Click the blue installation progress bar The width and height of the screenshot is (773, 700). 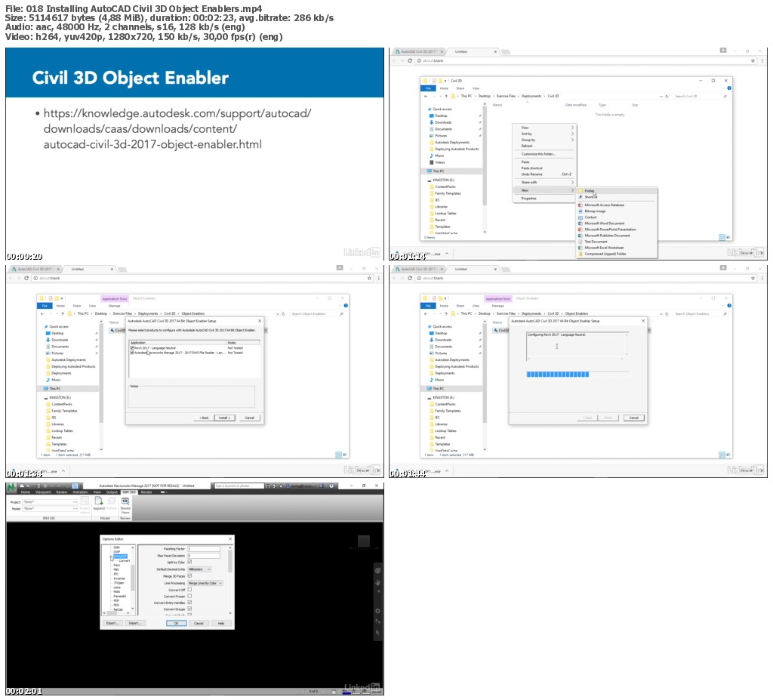pos(558,375)
